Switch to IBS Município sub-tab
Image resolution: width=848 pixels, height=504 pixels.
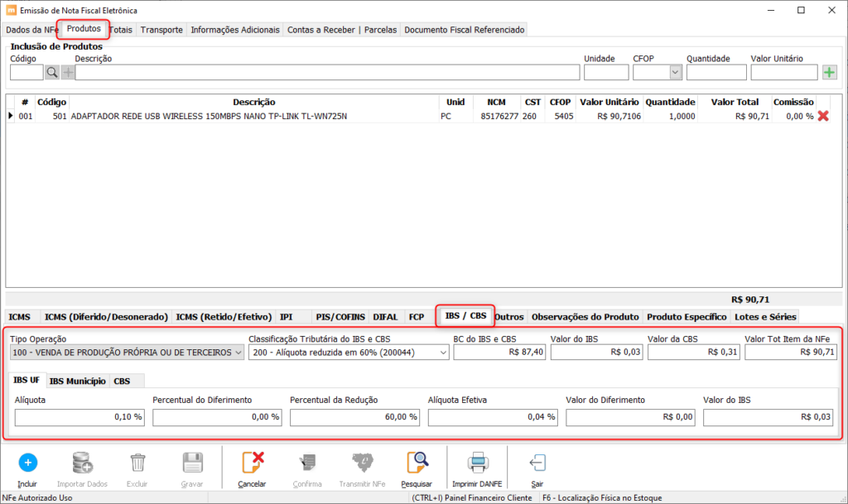coord(77,382)
